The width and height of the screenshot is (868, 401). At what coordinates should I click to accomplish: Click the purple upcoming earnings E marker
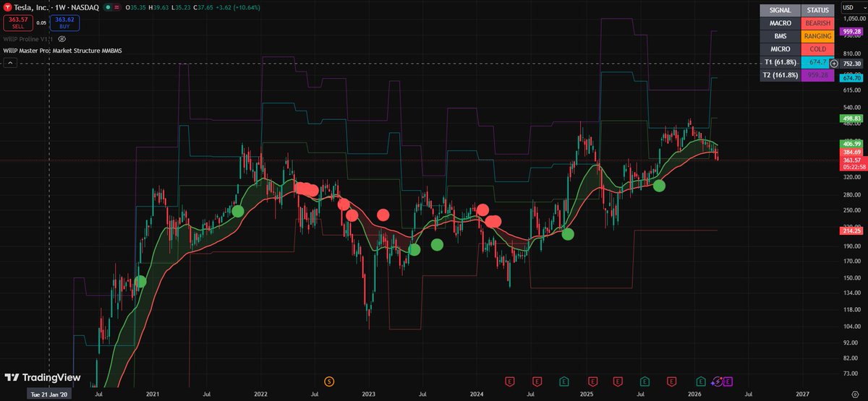(x=728, y=381)
